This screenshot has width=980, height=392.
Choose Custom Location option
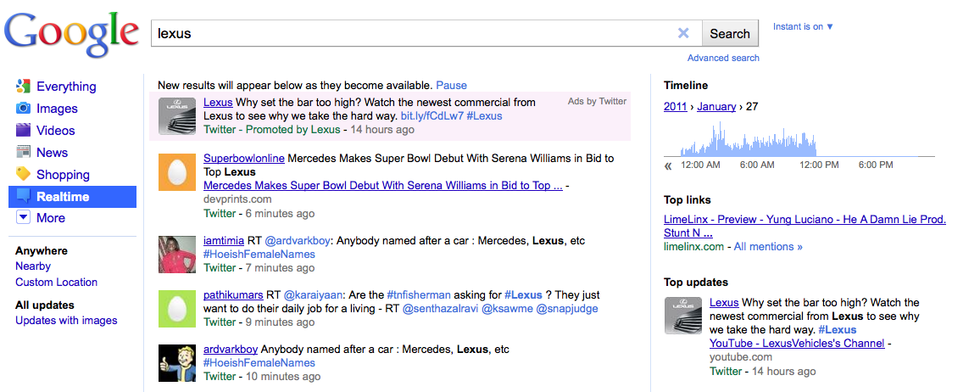pos(56,282)
